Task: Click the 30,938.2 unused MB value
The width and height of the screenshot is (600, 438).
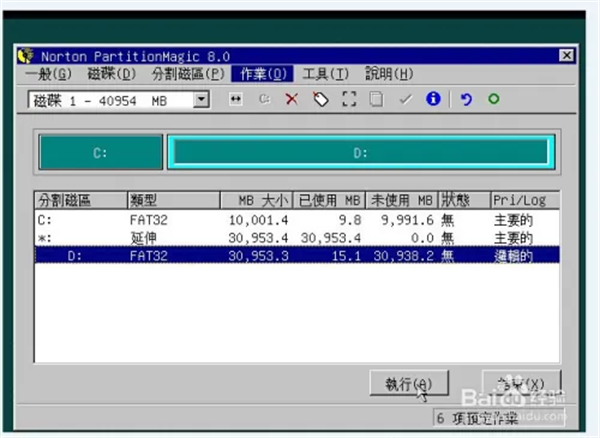Action: pos(403,256)
